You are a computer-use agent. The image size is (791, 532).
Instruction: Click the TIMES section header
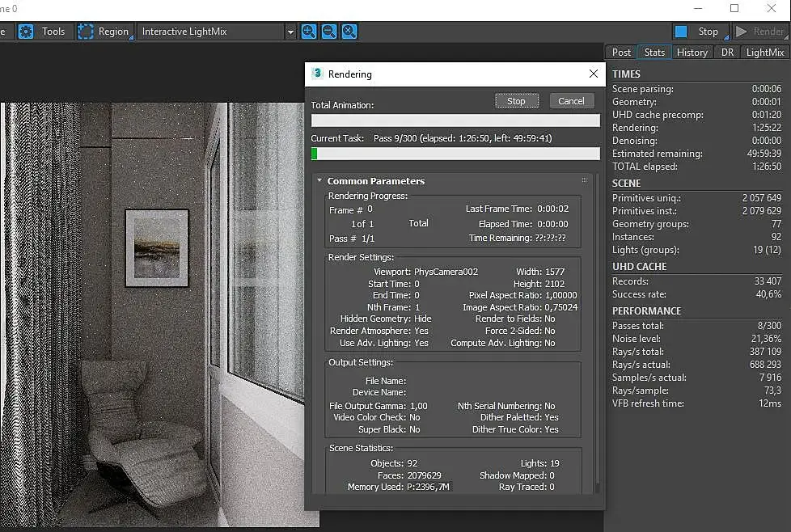click(626, 74)
